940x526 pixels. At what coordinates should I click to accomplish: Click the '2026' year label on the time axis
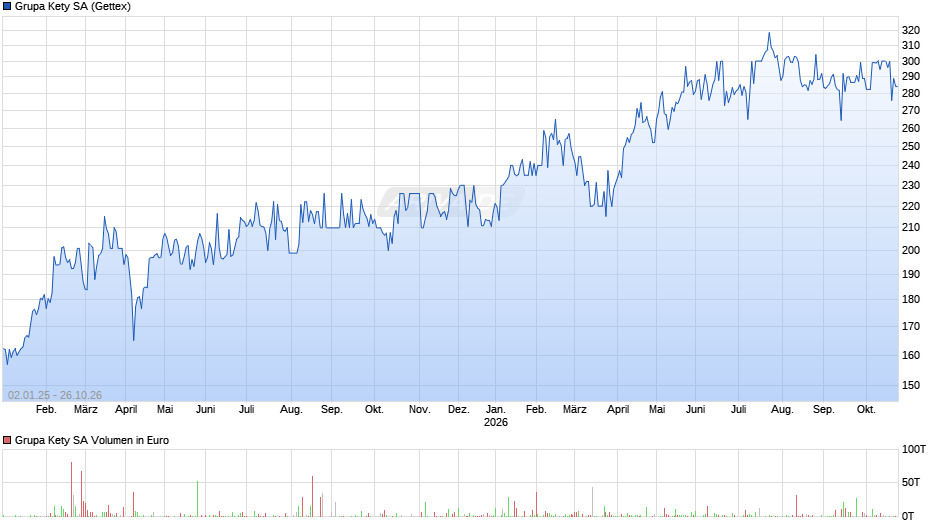[496, 422]
